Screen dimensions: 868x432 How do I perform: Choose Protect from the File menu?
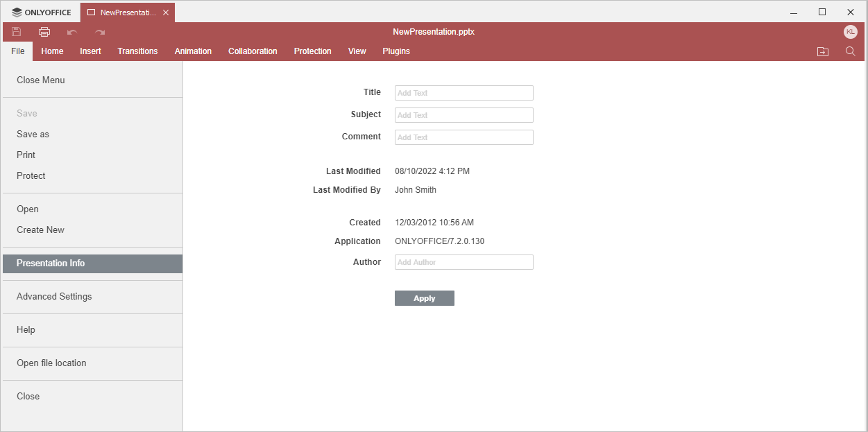pos(92,176)
